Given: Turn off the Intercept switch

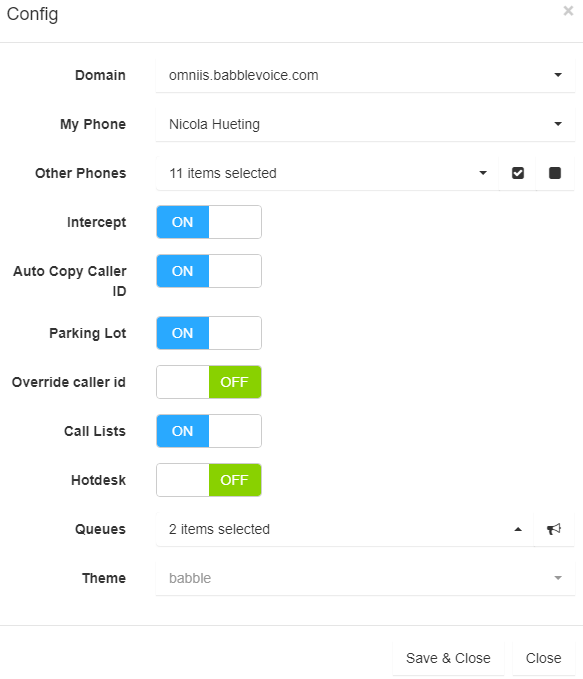Looking at the screenshot, I should click(x=209, y=222).
